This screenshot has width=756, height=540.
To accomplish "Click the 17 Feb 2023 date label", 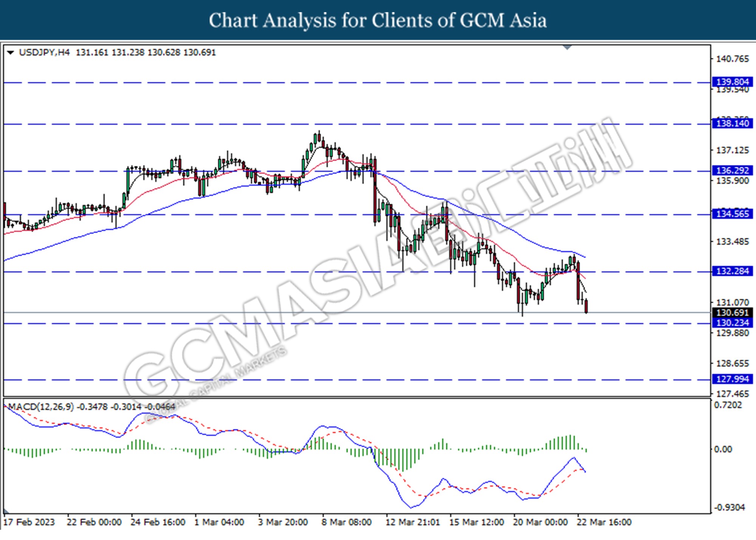I will pos(29,522).
